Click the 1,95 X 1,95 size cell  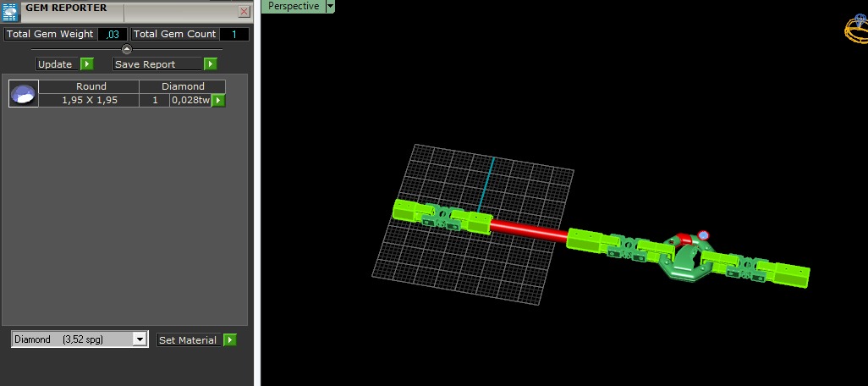coord(89,100)
